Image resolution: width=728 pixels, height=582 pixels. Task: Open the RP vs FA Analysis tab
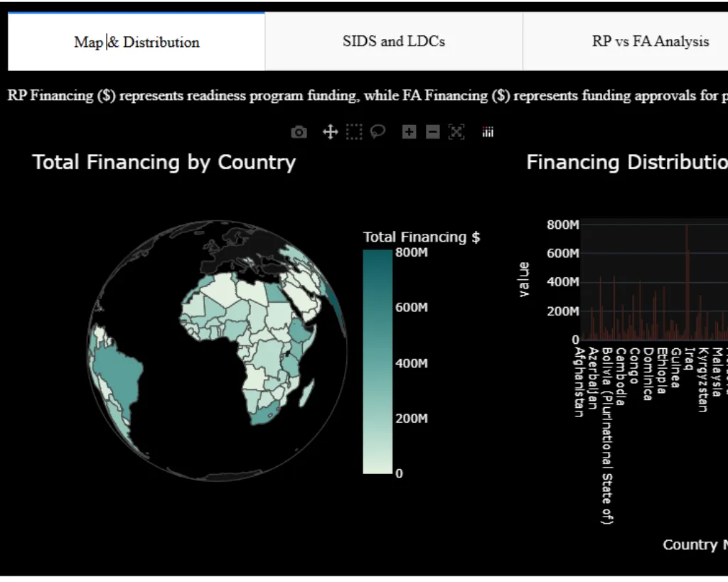point(650,42)
